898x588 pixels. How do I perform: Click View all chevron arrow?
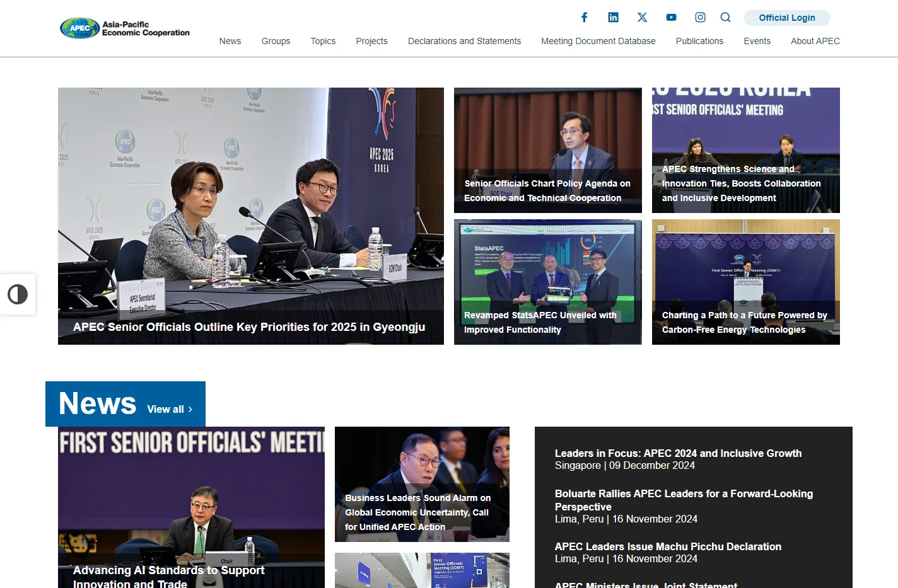(x=190, y=410)
